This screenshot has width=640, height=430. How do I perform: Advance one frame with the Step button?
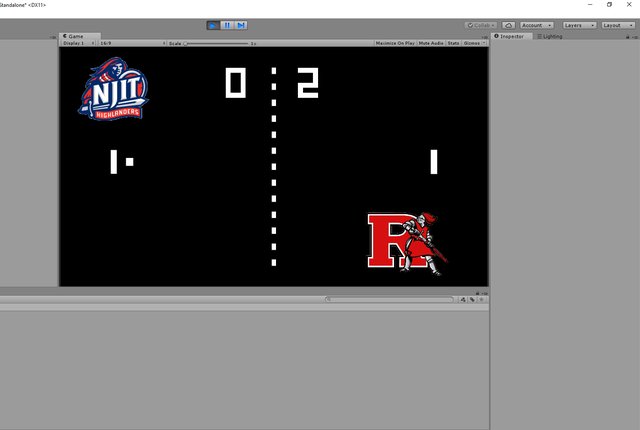[241, 25]
